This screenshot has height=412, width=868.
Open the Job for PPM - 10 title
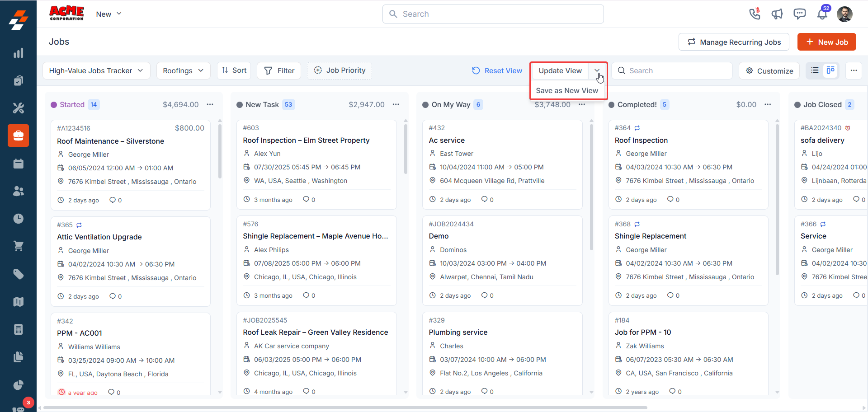[x=642, y=332]
